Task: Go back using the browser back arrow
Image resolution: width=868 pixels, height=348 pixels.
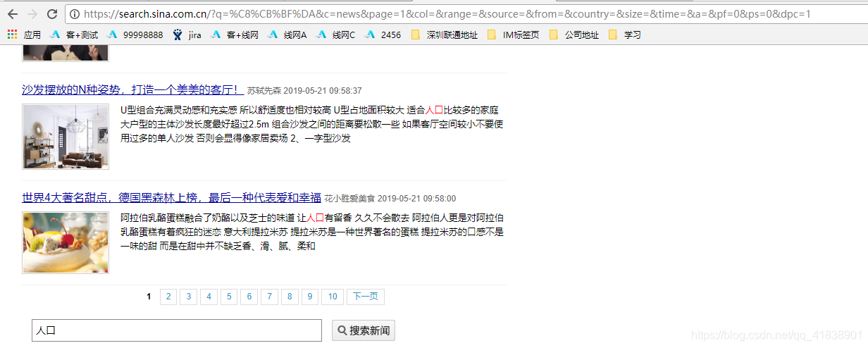Action: point(13,14)
